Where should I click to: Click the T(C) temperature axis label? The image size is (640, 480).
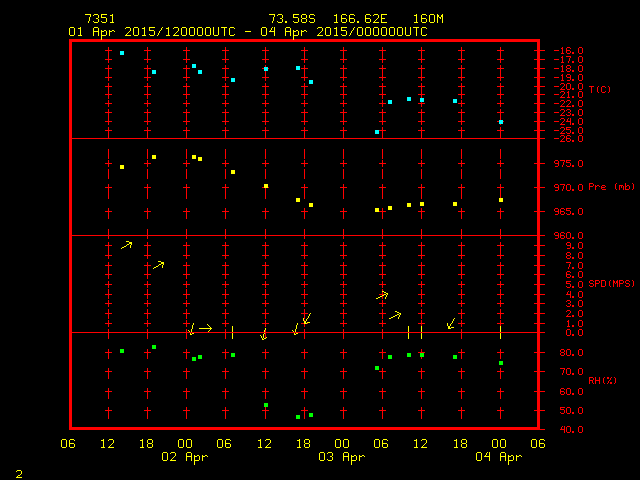[x=600, y=89]
